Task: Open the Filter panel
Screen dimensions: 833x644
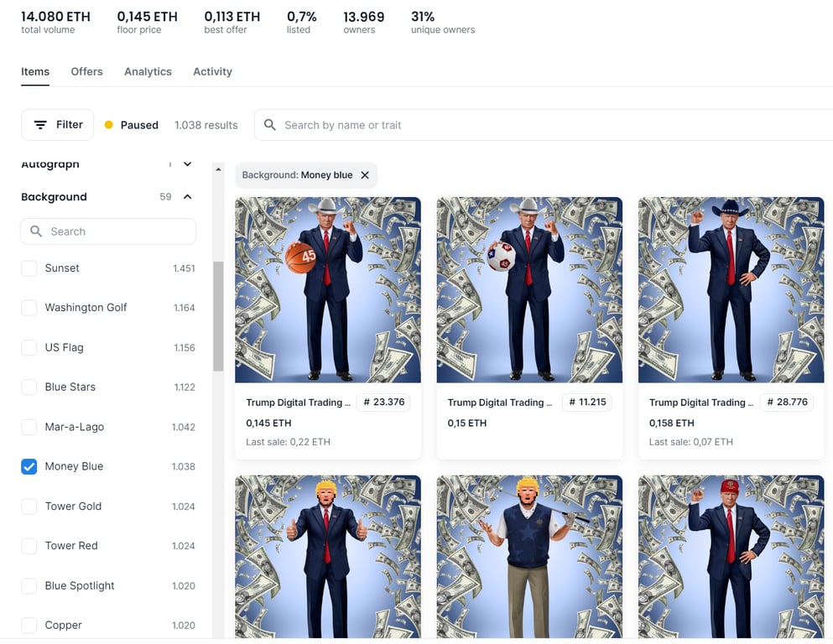Action: point(57,124)
